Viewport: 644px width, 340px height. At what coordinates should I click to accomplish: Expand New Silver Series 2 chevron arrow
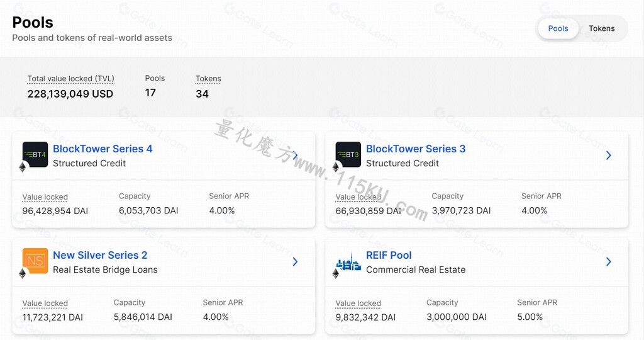pos(296,262)
